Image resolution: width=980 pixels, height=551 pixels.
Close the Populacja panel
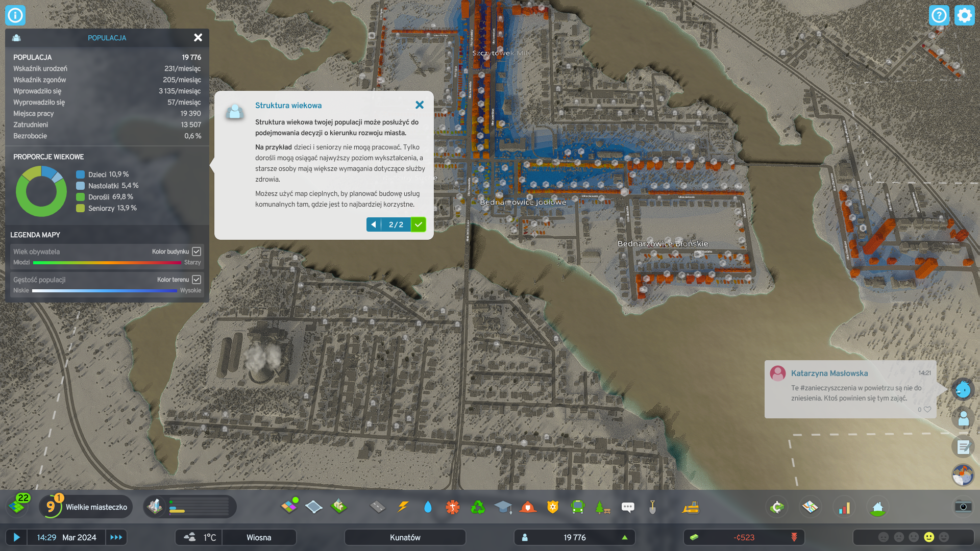coord(198,37)
